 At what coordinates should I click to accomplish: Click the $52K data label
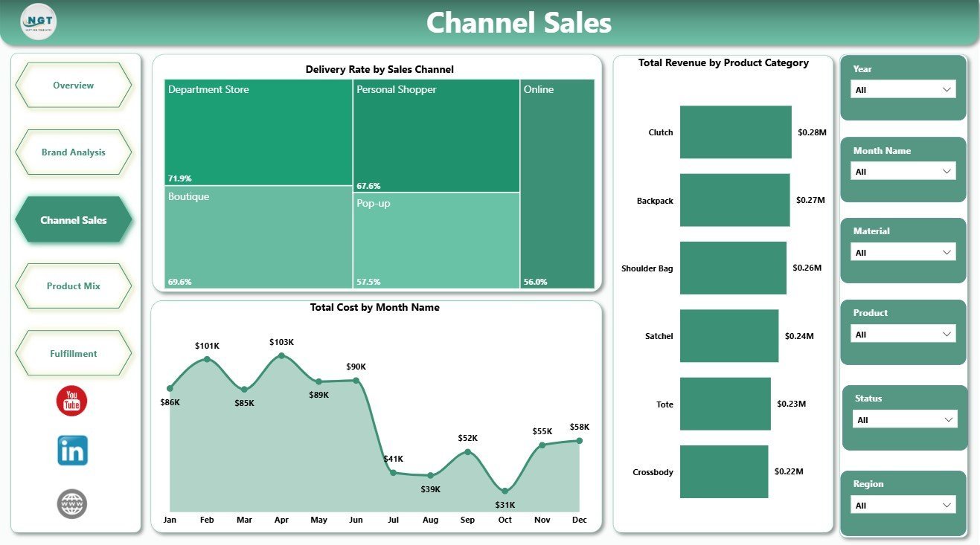click(x=468, y=438)
